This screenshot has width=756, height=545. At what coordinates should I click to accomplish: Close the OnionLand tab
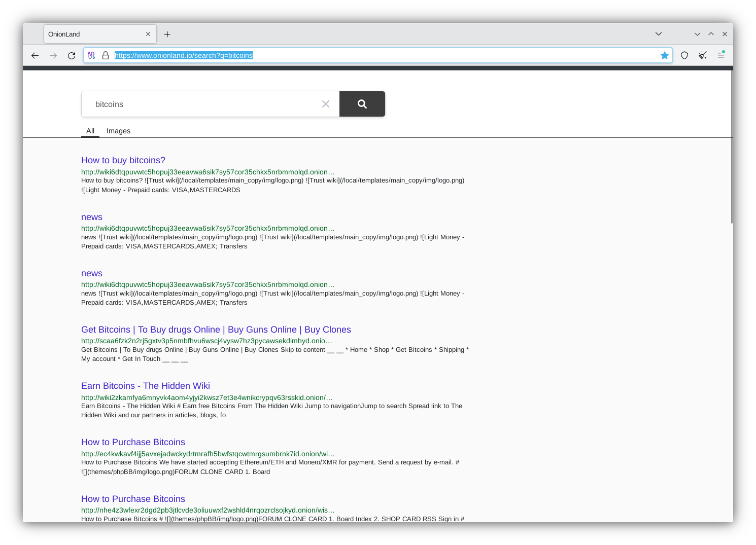coord(148,34)
